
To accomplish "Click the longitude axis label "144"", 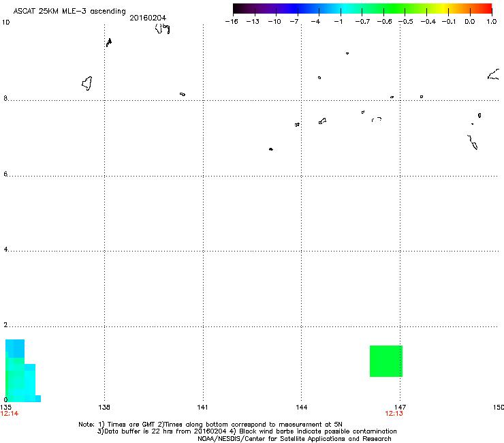I will point(302,408).
